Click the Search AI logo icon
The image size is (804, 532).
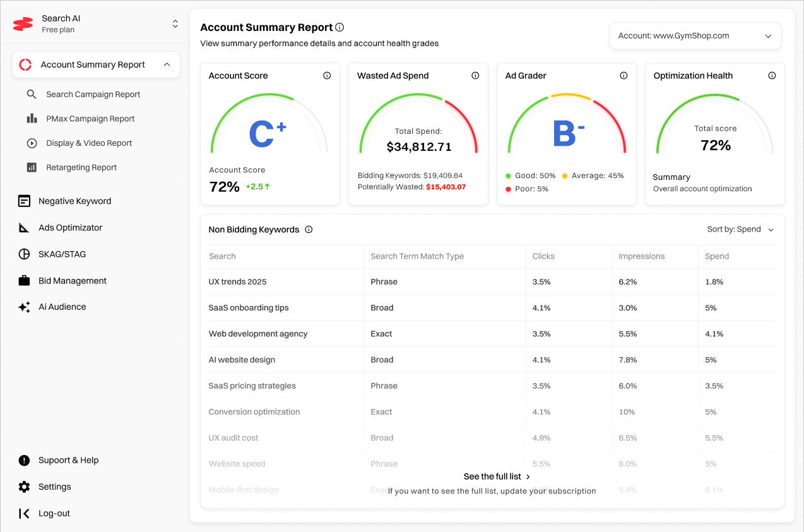click(x=23, y=24)
